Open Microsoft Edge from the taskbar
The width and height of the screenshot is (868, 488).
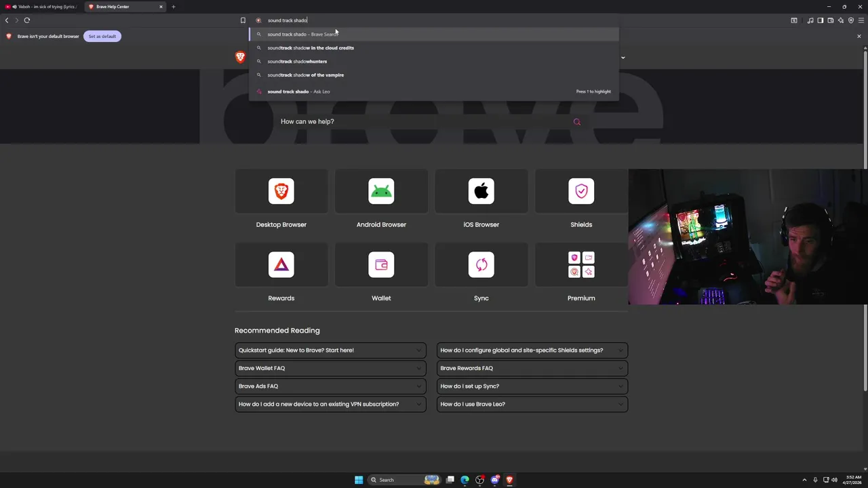(465, 480)
